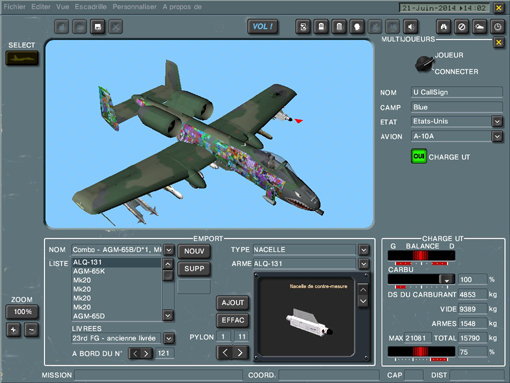Click the clock time icon
Image resolution: width=510 pixels, height=383 pixels.
tap(498, 27)
